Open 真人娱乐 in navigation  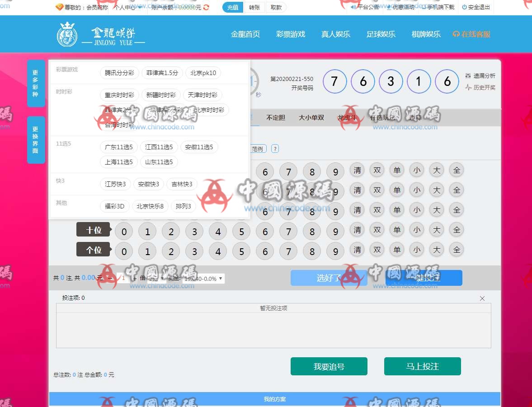click(x=335, y=34)
